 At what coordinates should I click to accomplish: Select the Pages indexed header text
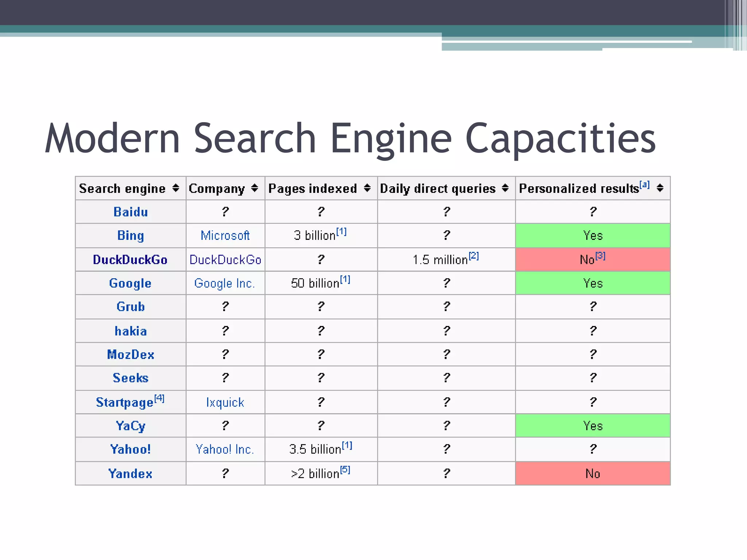313,188
